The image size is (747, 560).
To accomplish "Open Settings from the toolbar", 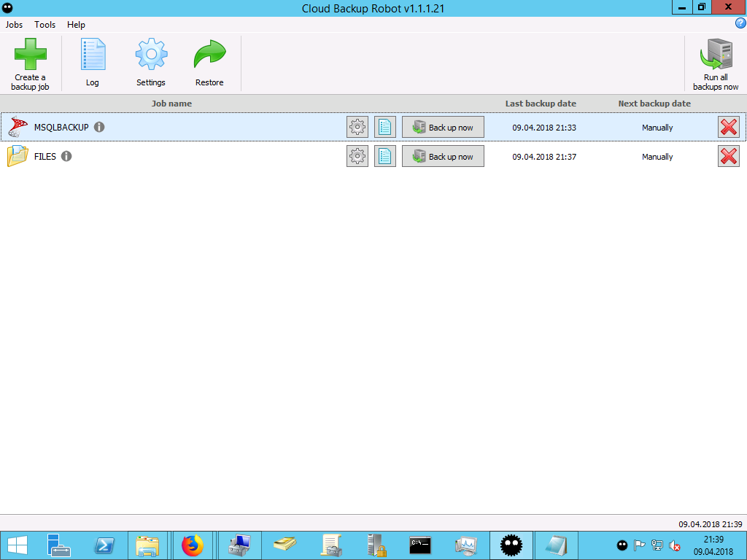I will [x=151, y=55].
